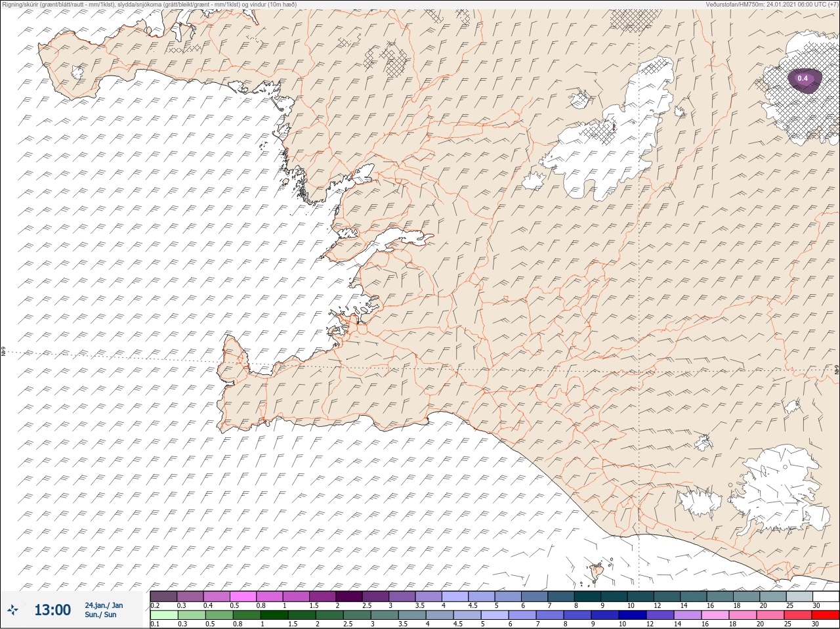Select the 7 blue swatch in lower legend row

point(550,615)
